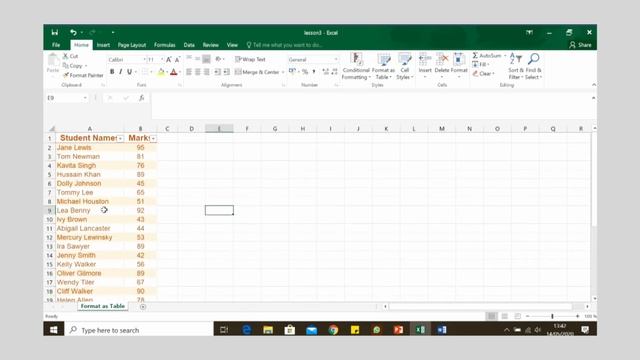Switch to the Formulas tab
The height and width of the screenshot is (360, 640).
coord(164,45)
